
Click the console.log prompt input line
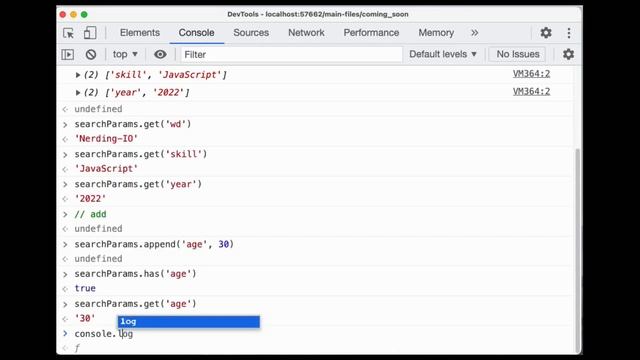103,334
